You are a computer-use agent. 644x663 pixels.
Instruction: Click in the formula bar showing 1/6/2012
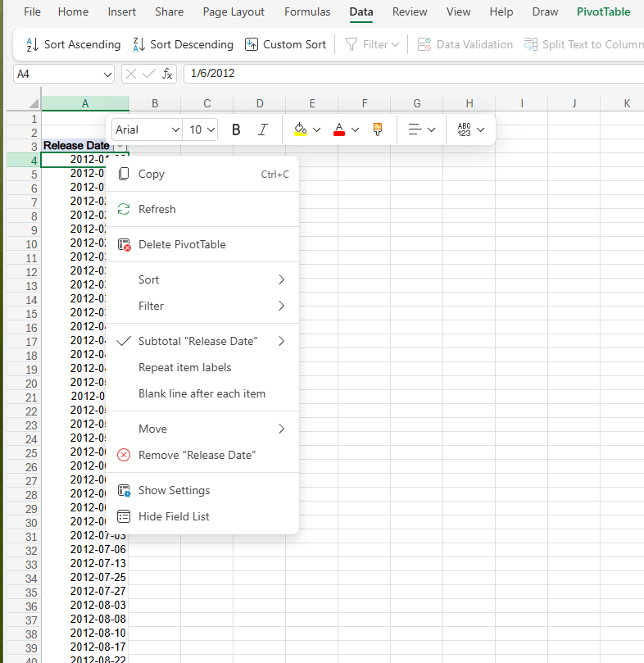[415, 74]
